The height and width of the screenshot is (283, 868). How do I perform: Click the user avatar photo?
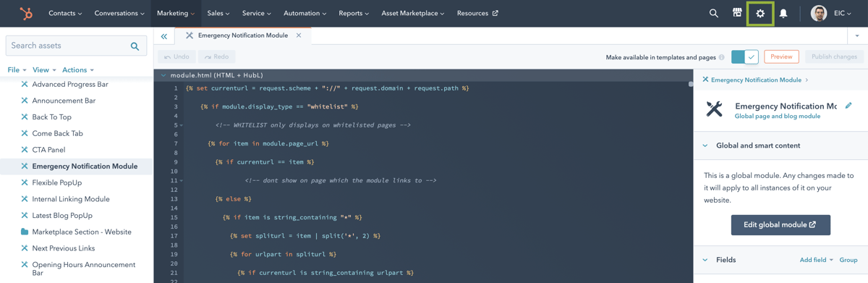point(819,13)
